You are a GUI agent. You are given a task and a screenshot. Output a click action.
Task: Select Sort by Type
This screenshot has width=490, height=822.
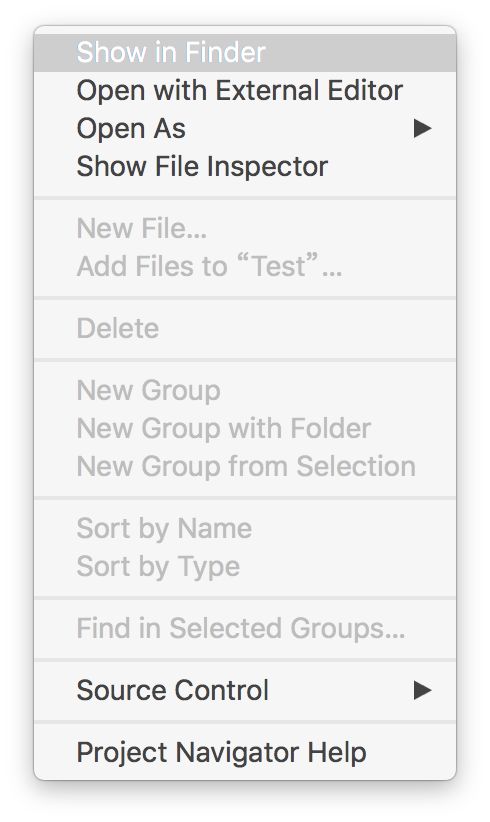pyautogui.click(x=245, y=566)
